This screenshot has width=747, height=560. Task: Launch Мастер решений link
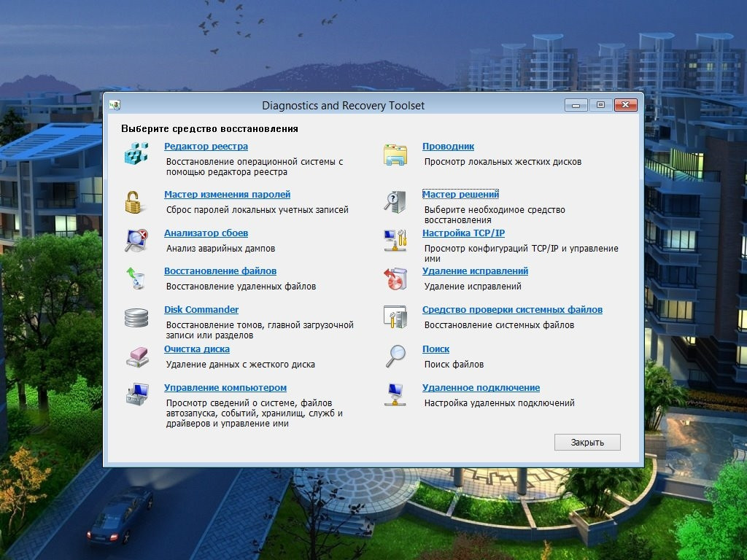[461, 194]
